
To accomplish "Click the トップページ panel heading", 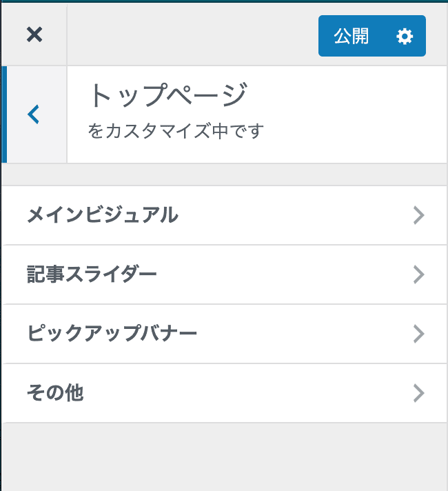I will tap(167, 96).
